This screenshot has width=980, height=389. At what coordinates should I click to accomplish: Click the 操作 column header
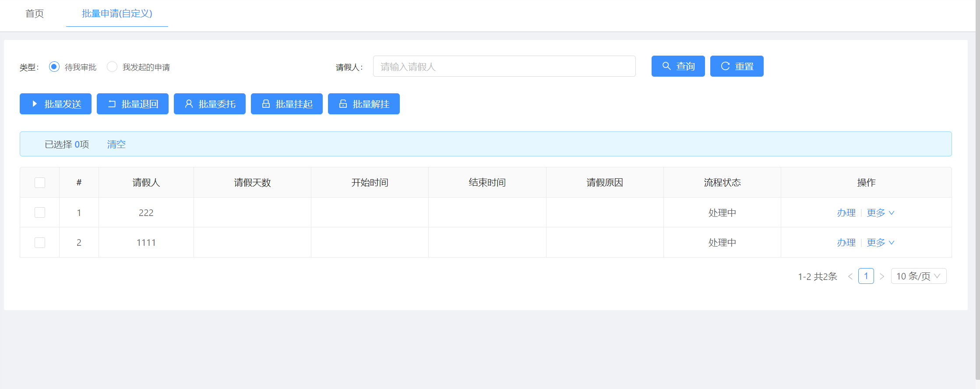(867, 182)
